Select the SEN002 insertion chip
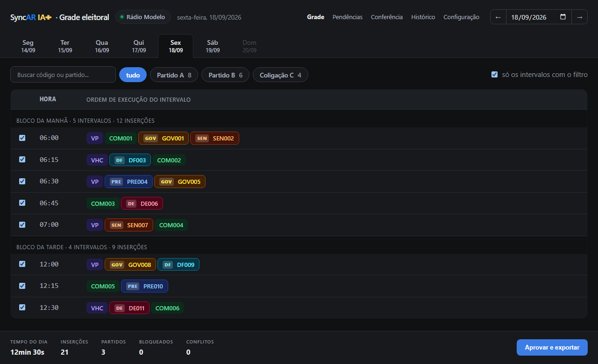The height and width of the screenshot is (364, 598). (214, 138)
